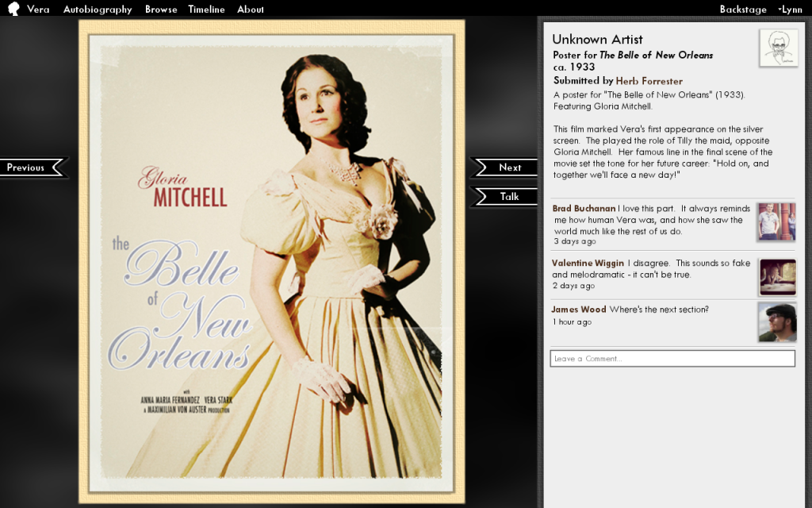Open the Browse menu item

161,10
